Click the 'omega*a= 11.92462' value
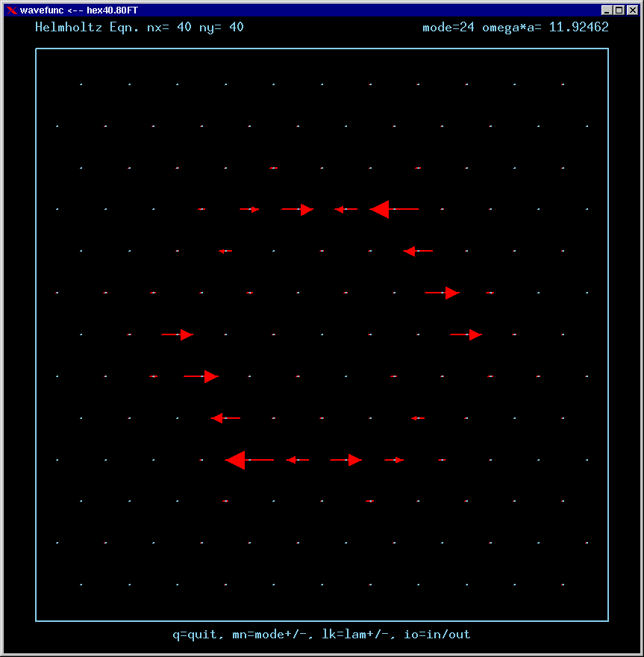644x657 pixels. coord(545,27)
